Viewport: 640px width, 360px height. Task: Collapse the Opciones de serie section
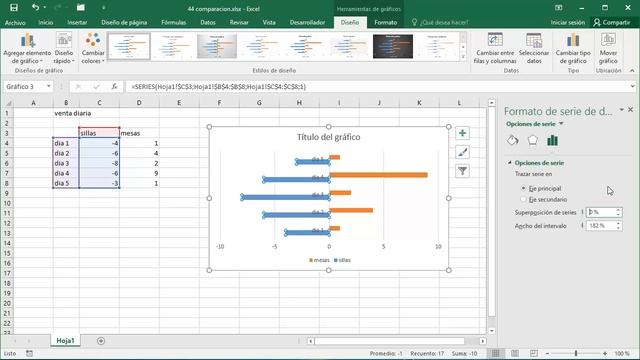[x=510, y=162]
